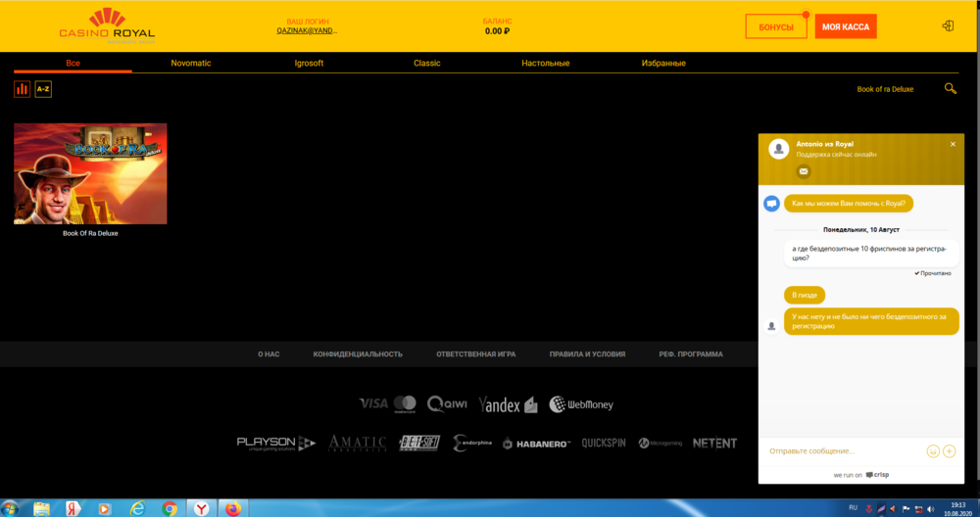The width and height of the screenshot is (980, 517).
Task: Click the plus attachment icon in chat
Action: (x=949, y=450)
